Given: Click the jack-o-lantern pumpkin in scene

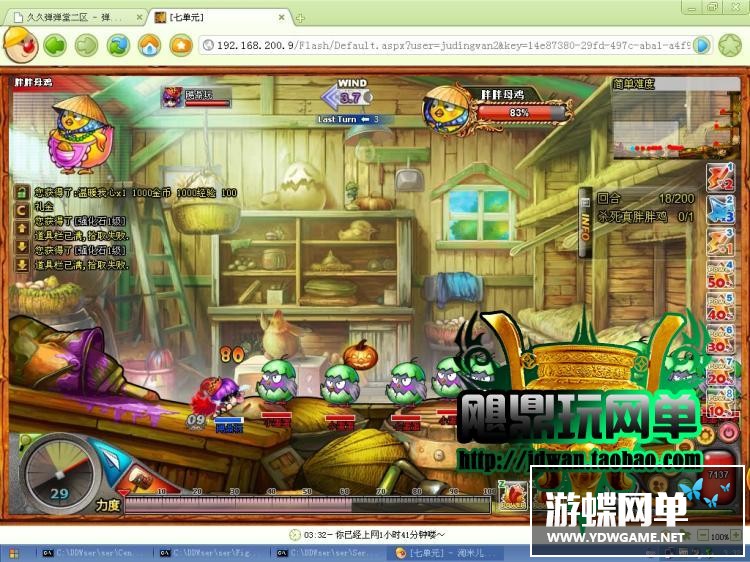Looking at the screenshot, I should [x=360, y=354].
